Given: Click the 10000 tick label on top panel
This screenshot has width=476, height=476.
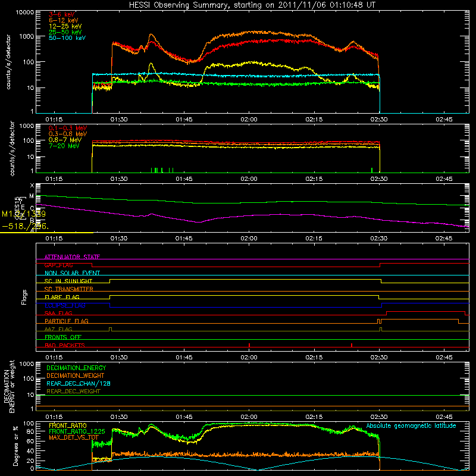Looking at the screenshot, I should 25,12.
